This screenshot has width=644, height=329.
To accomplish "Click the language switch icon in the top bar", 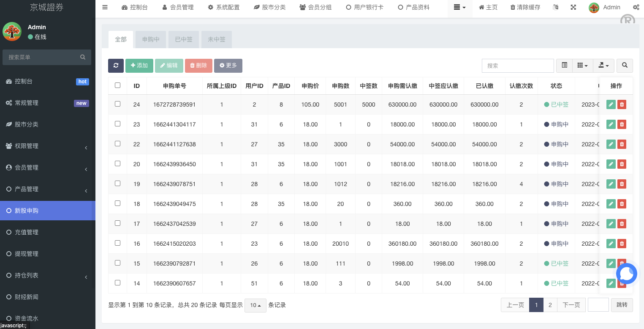I will pyautogui.click(x=555, y=7).
